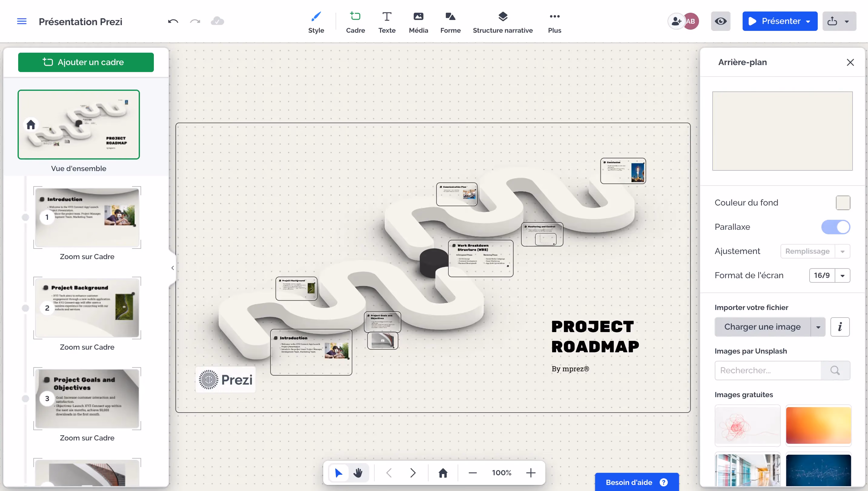Click Ajouter un cadre button
Image resolution: width=868 pixels, height=491 pixels.
coord(86,62)
